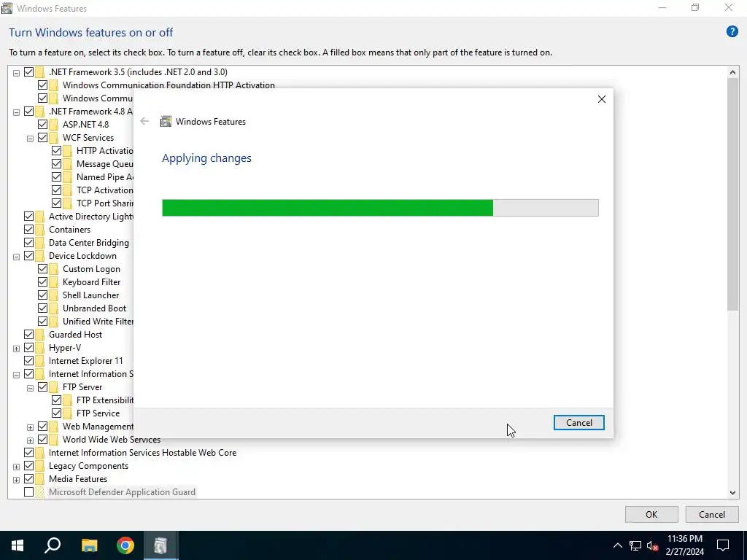Click the muted volume tray icon
Viewport: 747px width, 560px height.
click(x=652, y=545)
